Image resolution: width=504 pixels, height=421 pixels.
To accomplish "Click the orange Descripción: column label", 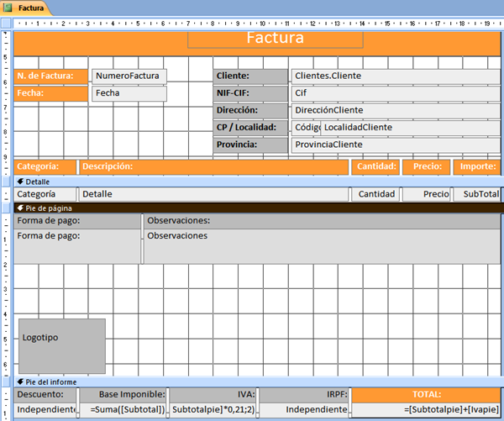I will coord(213,166).
